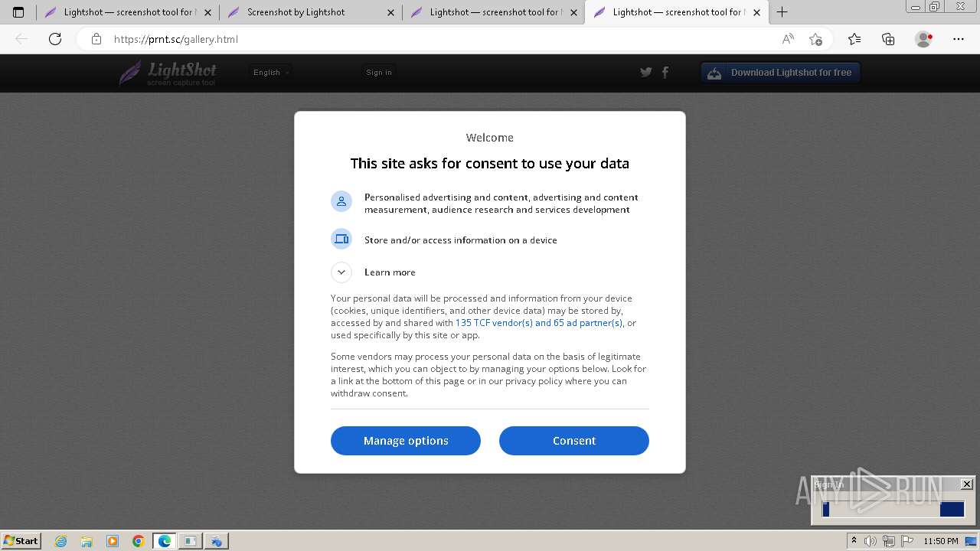This screenshot has height=551, width=980.
Task: Close the Sign In popup window
Action: point(967,484)
